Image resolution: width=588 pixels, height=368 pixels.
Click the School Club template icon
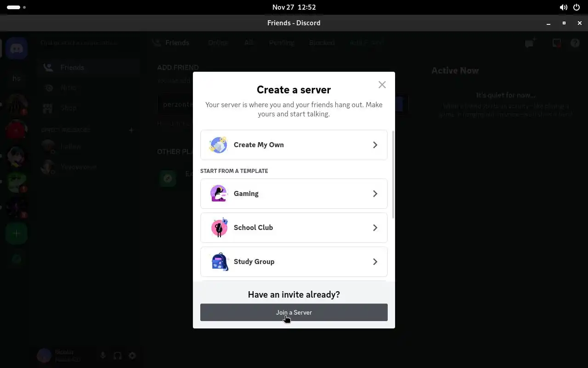click(219, 228)
